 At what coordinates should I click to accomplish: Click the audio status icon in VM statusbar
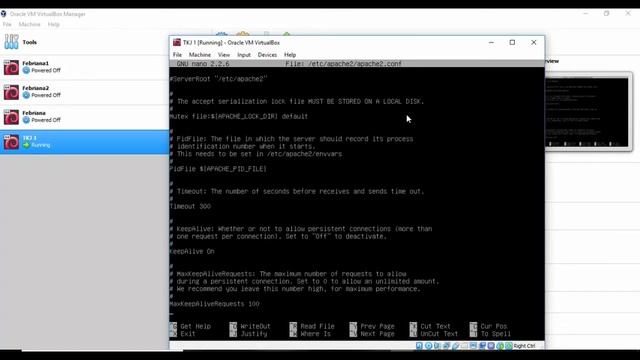[x=437, y=346]
